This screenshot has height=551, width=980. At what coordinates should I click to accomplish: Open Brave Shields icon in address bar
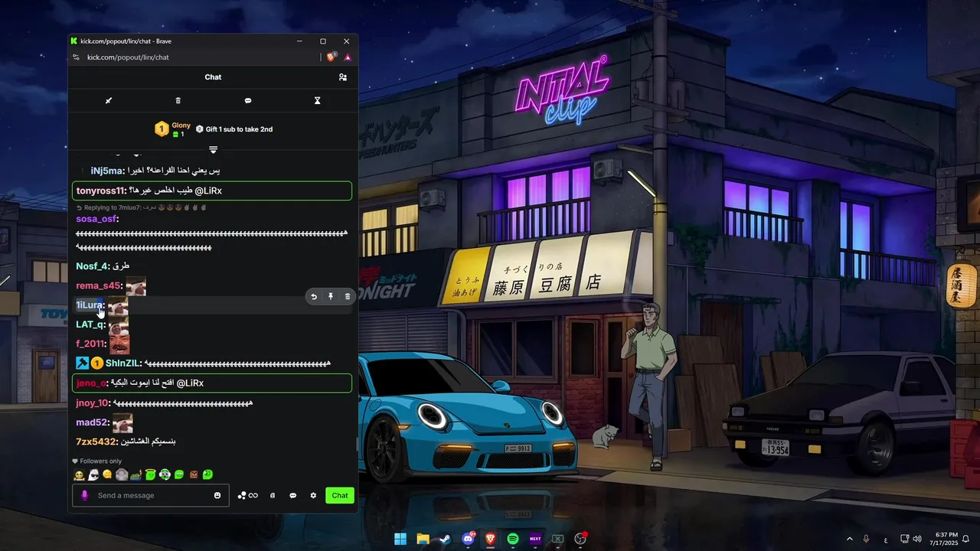point(332,57)
